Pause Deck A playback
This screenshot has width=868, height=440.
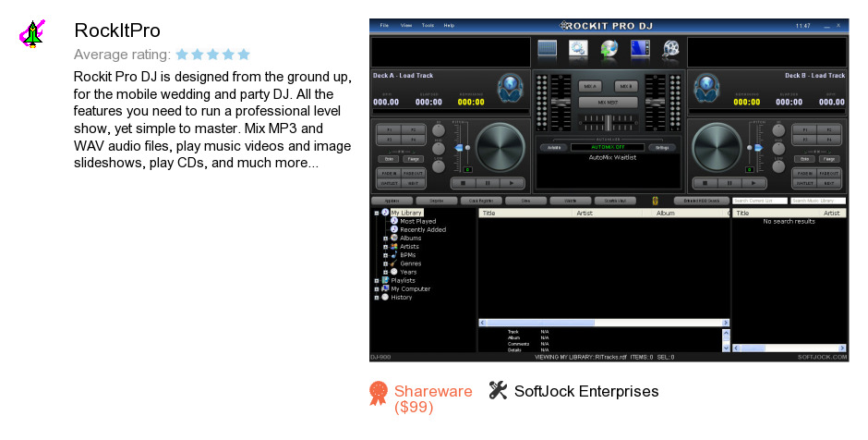pyautogui.click(x=488, y=183)
